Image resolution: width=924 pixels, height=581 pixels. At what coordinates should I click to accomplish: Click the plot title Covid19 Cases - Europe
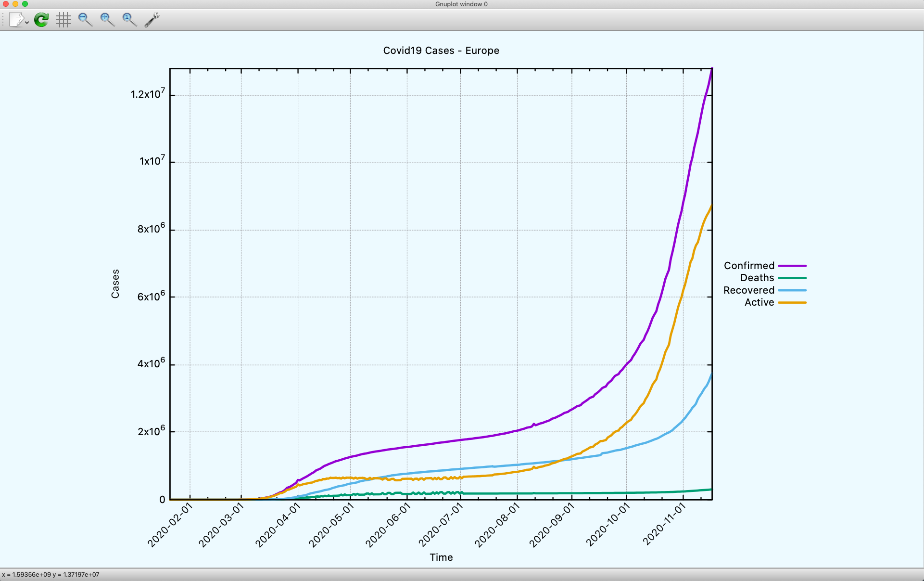tap(441, 51)
